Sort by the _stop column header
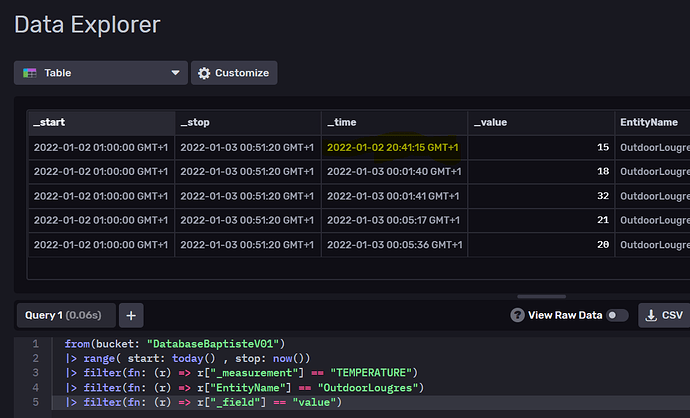690x418 pixels. tap(248, 122)
